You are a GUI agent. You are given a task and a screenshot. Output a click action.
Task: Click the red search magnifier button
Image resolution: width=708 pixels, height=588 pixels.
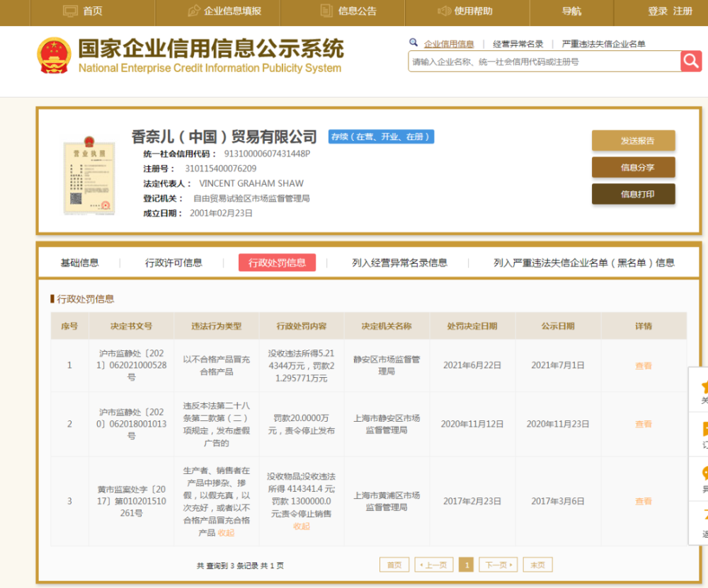click(x=691, y=61)
